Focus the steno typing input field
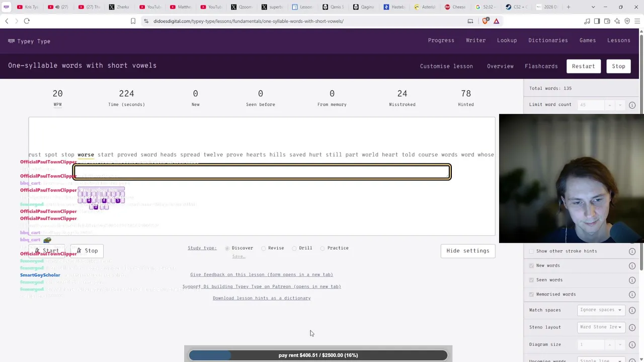Screen dimensions: 644x362 click(262, 172)
